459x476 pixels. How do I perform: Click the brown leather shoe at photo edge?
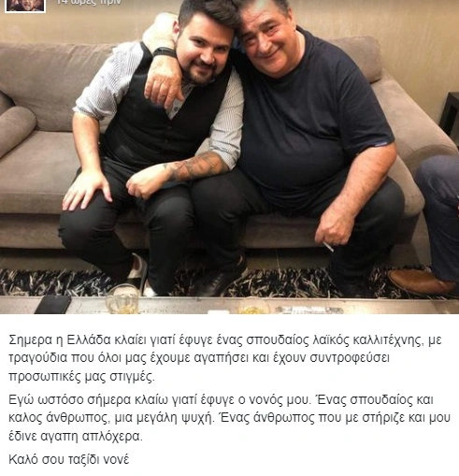[x=423, y=282]
